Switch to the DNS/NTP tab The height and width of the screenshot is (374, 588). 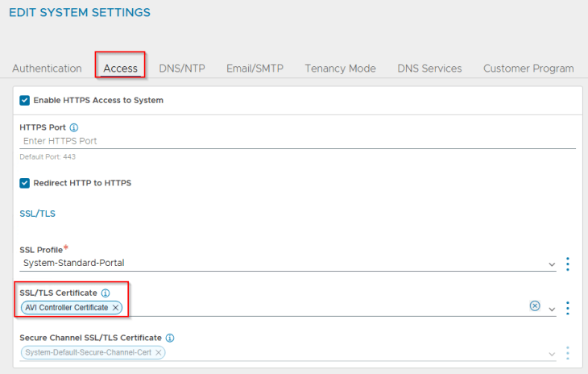click(181, 69)
